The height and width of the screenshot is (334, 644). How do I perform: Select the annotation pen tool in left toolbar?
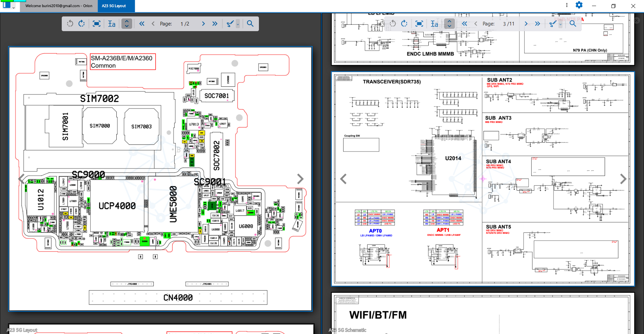tap(230, 24)
